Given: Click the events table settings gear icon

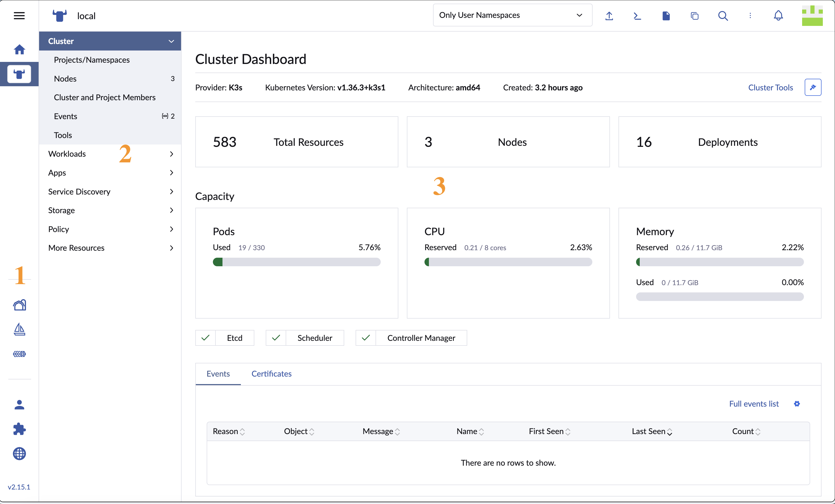Looking at the screenshot, I should point(797,404).
